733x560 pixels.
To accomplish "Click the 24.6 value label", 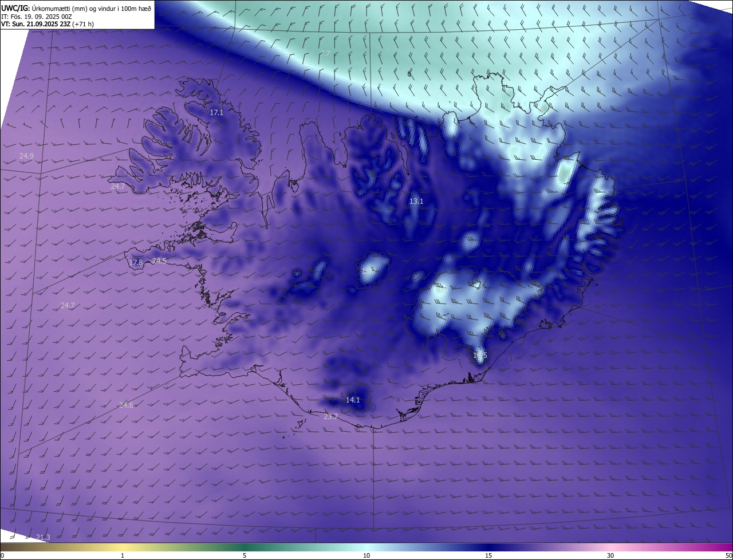I will (x=126, y=405).
